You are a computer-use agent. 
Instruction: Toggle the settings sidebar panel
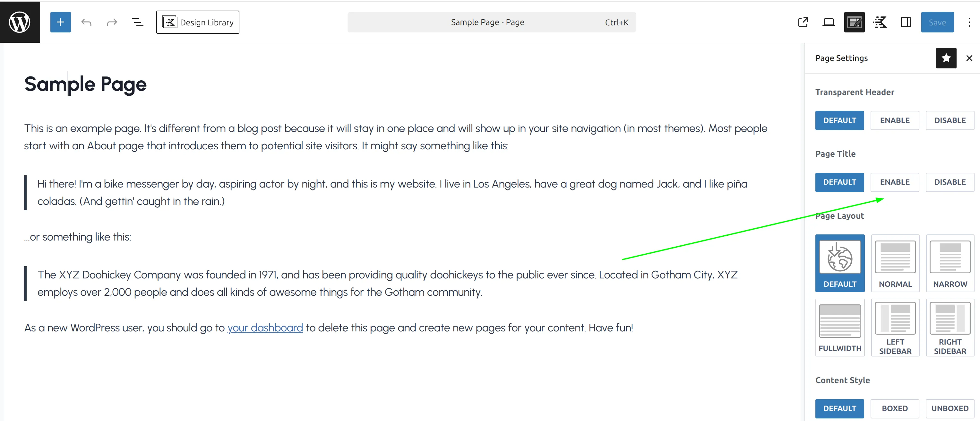pyautogui.click(x=906, y=22)
